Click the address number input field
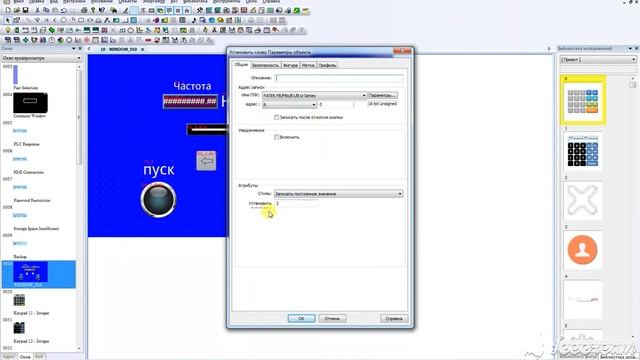640x360 pixels. coord(336,105)
